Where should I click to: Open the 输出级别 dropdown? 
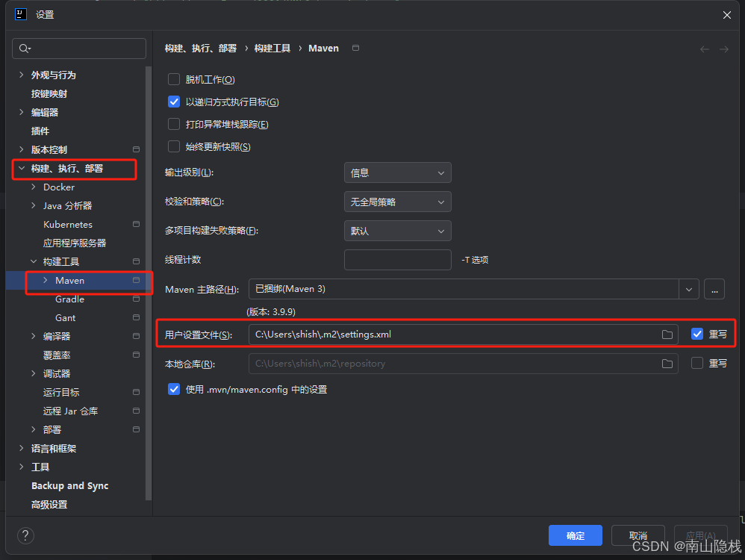[x=398, y=172]
